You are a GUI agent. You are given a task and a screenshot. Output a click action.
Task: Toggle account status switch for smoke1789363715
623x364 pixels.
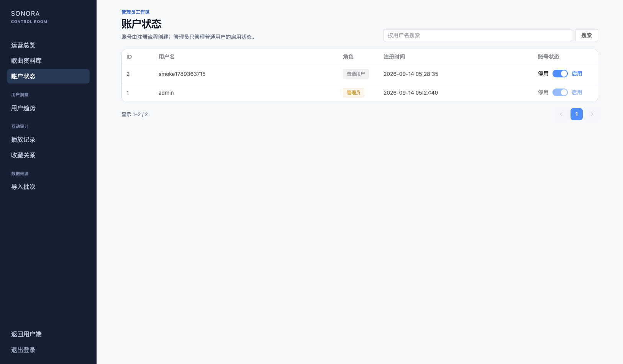click(x=560, y=74)
